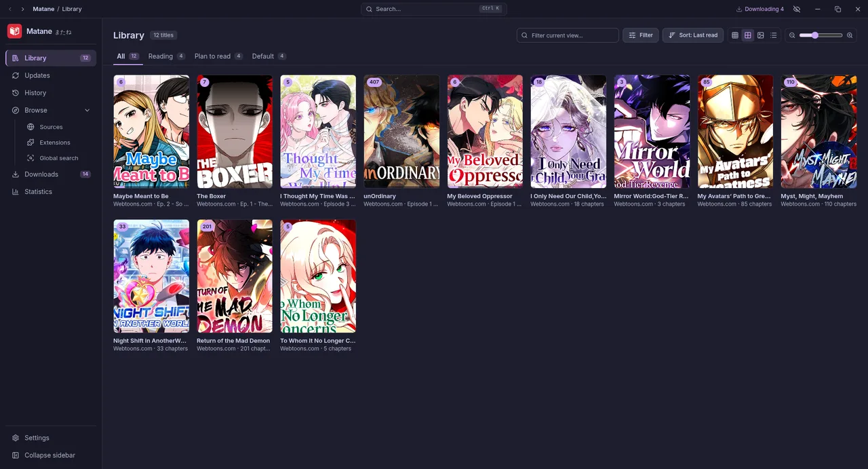Focus the Filter current view field
This screenshot has width=868, height=469.
(x=568, y=35)
